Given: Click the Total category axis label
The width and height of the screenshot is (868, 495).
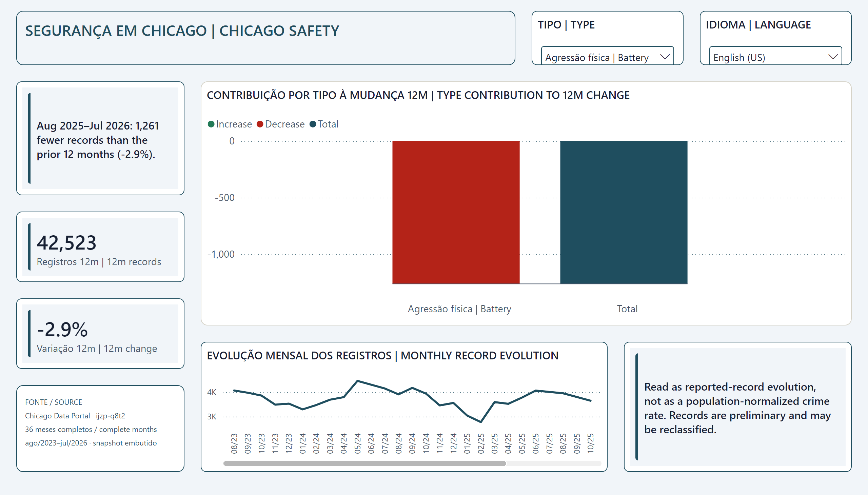Looking at the screenshot, I should 627,309.
